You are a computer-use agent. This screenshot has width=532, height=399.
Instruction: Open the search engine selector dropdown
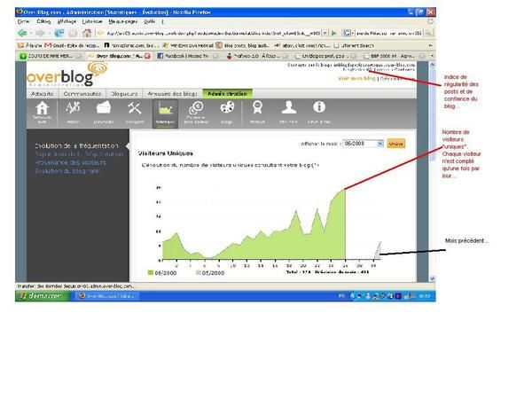(348, 33)
